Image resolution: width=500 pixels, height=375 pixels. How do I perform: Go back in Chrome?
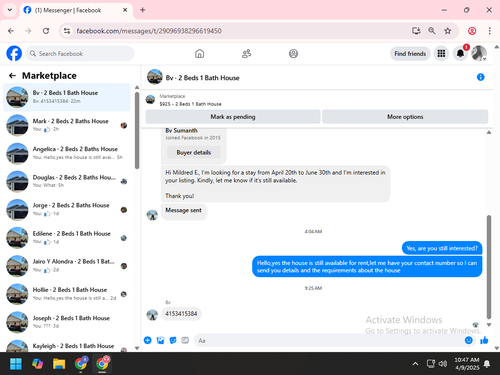click(x=11, y=31)
